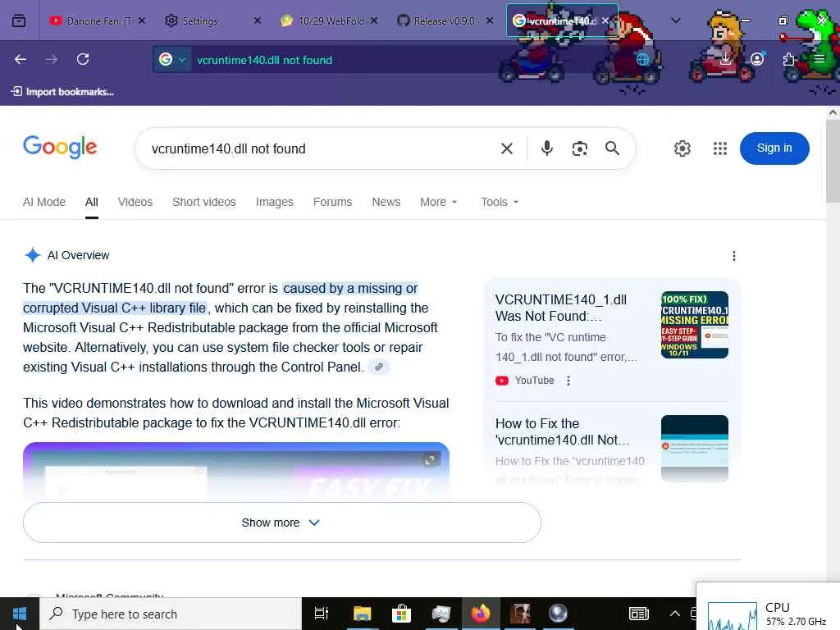Submit search with magnifying glass icon
840x630 pixels.
pyautogui.click(x=612, y=148)
